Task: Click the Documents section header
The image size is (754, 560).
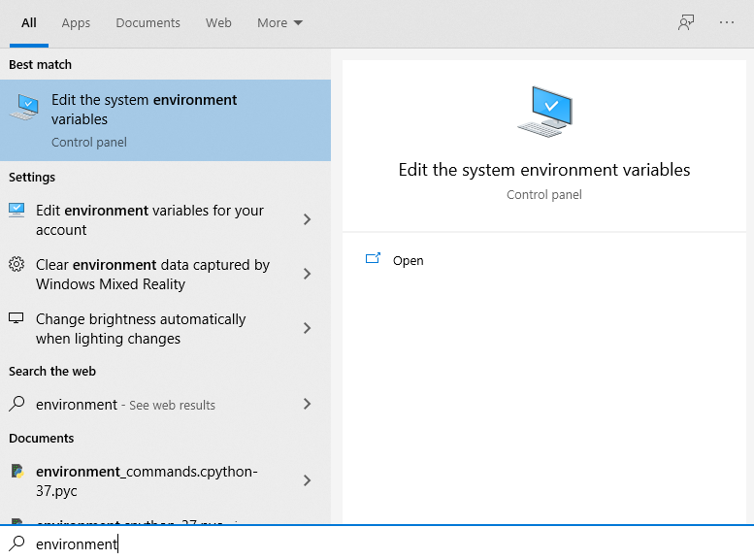Action: [x=42, y=439]
